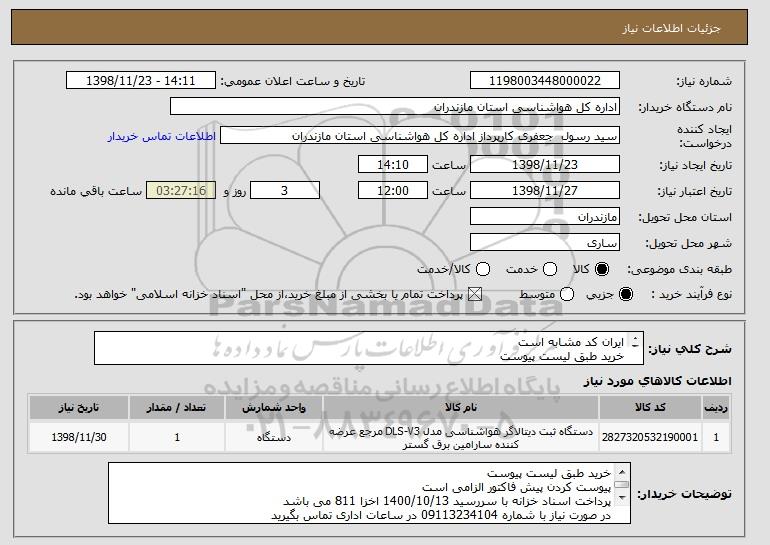Click up arrow of buyer notes scrollbar

[x=622, y=472]
